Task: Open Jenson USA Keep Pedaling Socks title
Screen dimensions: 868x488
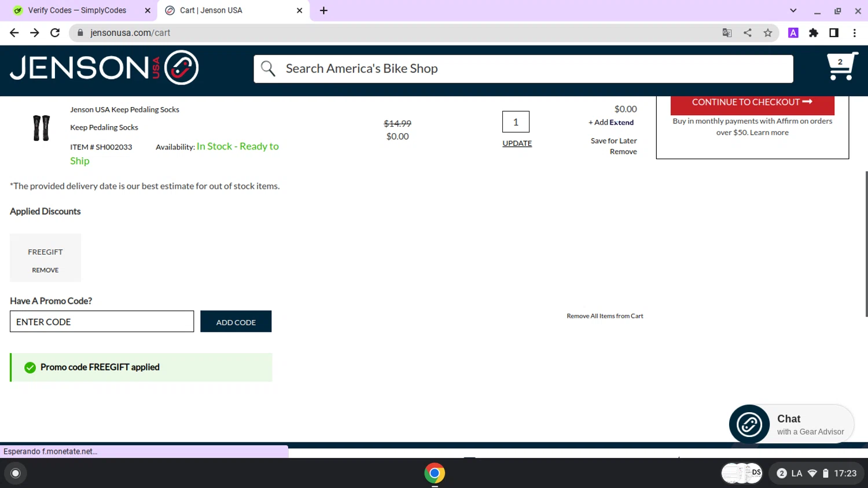Action: pyautogui.click(x=124, y=109)
